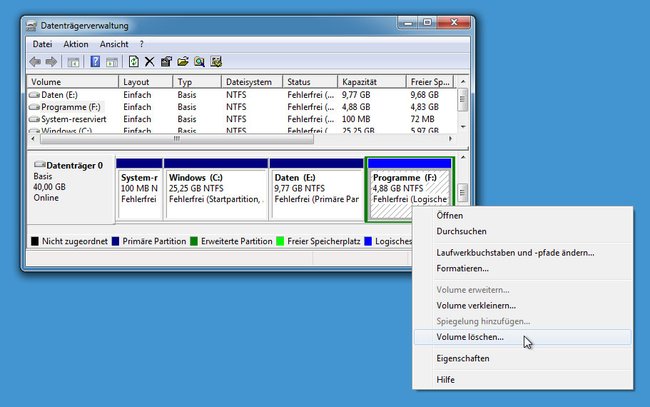Sort by the Kapazität column header
This screenshot has width=650, height=407.
372,82
